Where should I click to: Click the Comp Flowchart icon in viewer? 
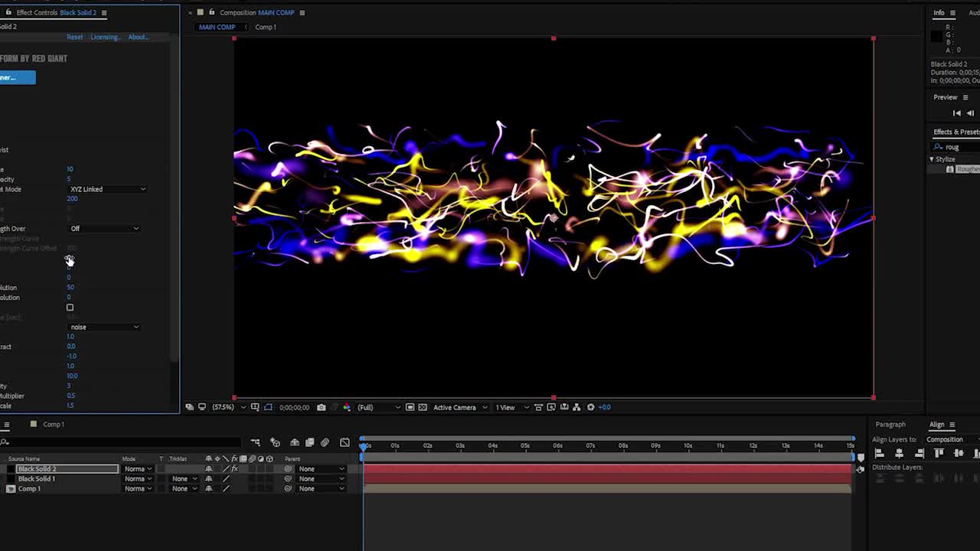(x=577, y=407)
